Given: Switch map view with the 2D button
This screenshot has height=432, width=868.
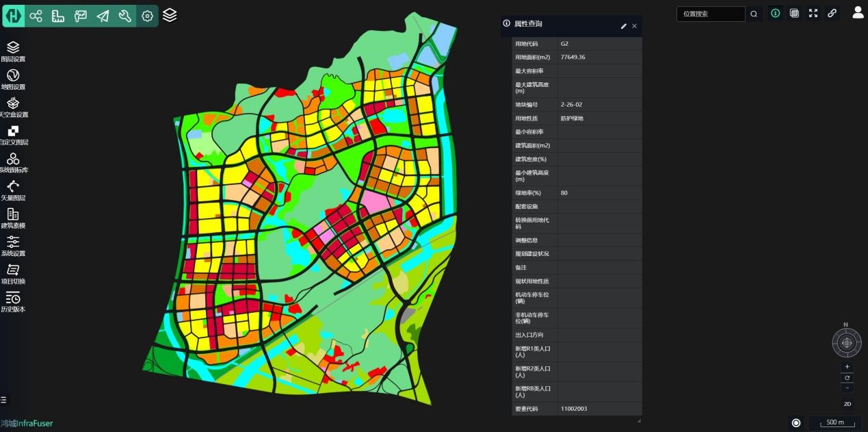Looking at the screenshot, I should (x=847, y=404).
